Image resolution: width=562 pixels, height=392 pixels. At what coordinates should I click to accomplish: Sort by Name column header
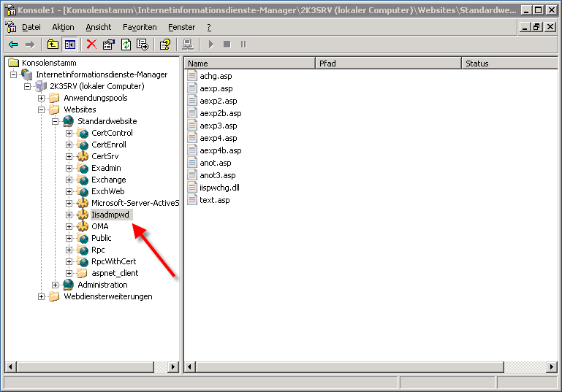[x=250, y=64]
